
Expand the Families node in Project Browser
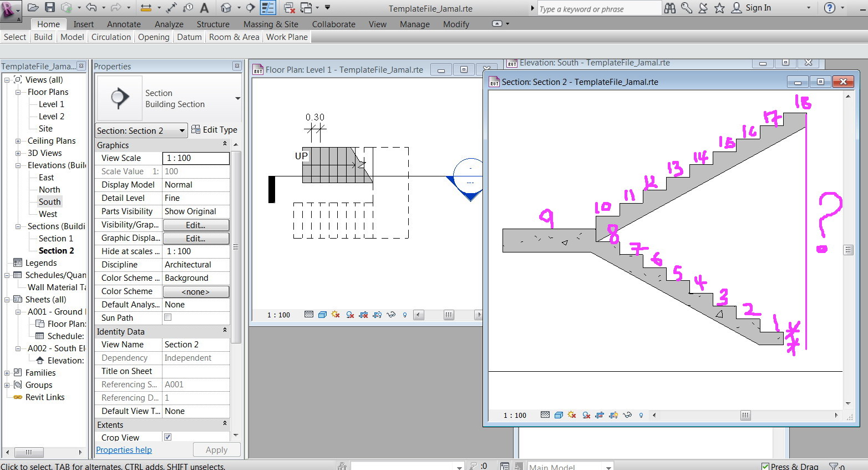8,372
